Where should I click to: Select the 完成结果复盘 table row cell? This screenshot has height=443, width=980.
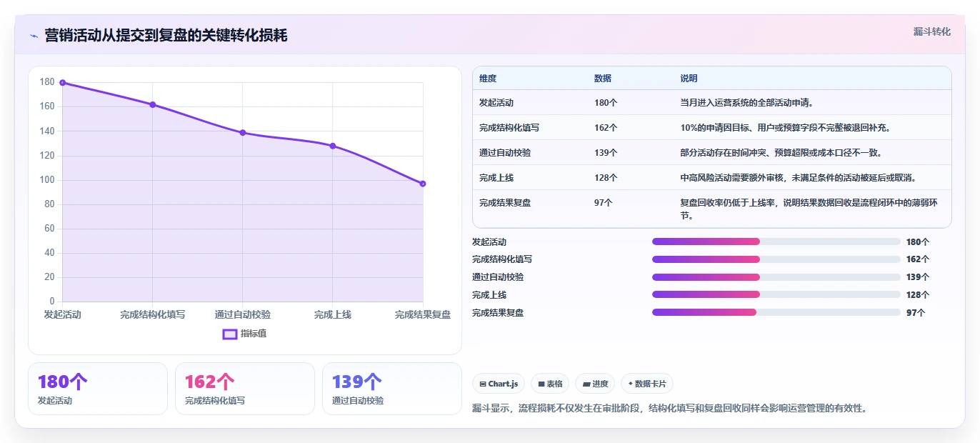click(x=505, y=203)
